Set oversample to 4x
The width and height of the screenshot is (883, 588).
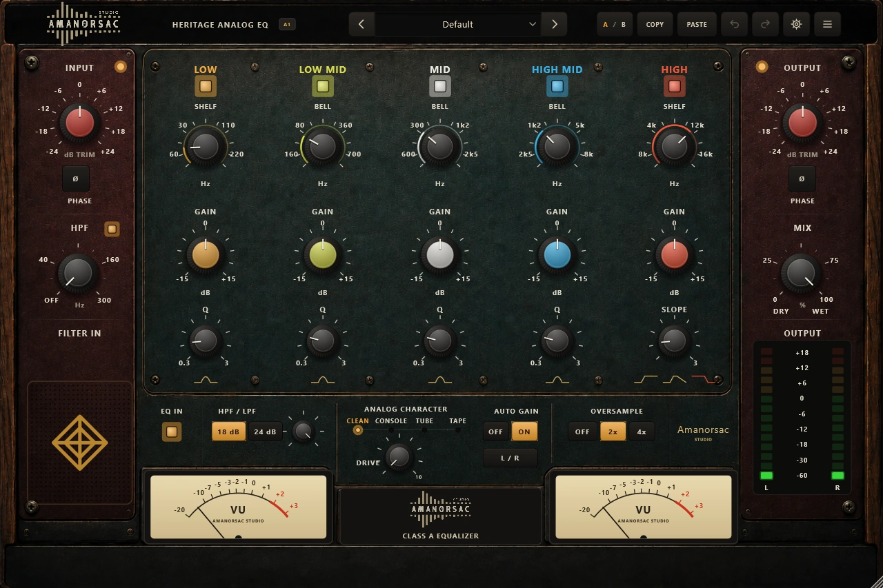coord(642,432)
